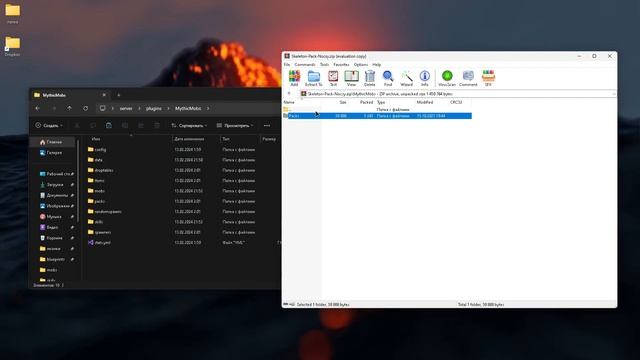The height and width of the screenshot is (360, 640).
Task: Click the PC monitor icon in Explorer breadcrumb
Action: click(102, 109)
